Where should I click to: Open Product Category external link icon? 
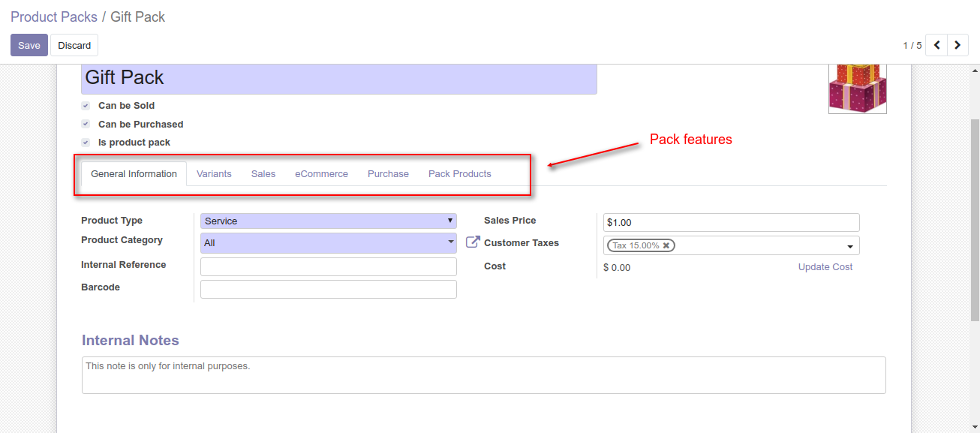(473, 242)
